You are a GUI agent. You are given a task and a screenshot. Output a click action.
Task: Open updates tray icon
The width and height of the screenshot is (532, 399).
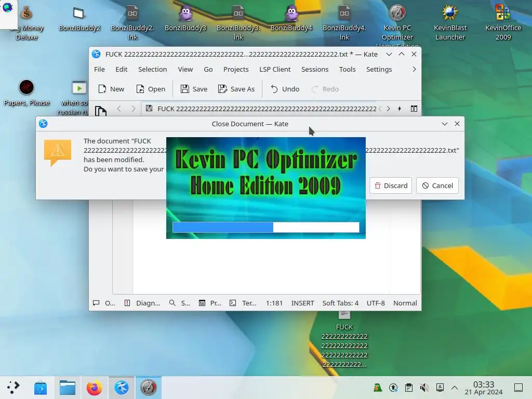tap(393, 388)
